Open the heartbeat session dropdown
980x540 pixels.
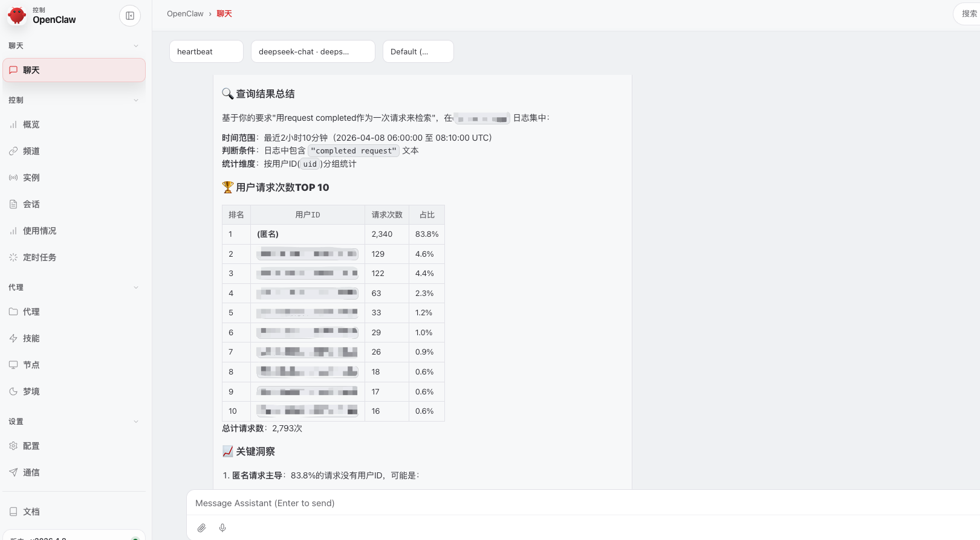coord(206,51)
